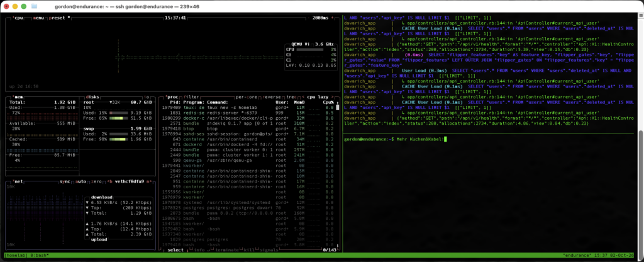Viewport: 644px width, 262px height.
Task: Toggle disk io mode
Action: (146, 97)
